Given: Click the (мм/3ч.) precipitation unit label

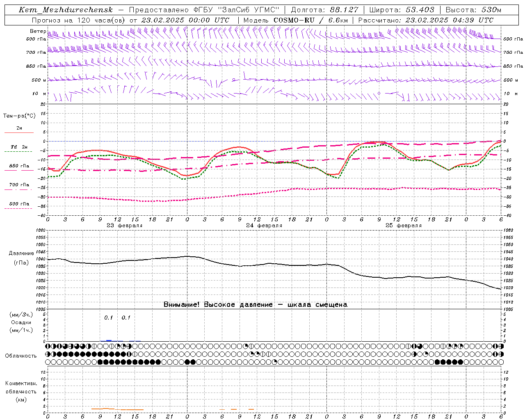Looking at the screenshot, I should click(x=21, y=315).
